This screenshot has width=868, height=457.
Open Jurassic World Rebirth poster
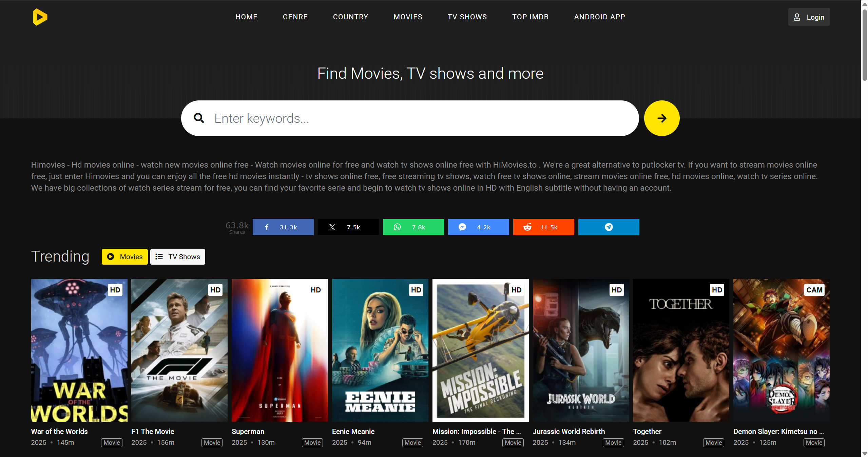(x=581, y=350)
